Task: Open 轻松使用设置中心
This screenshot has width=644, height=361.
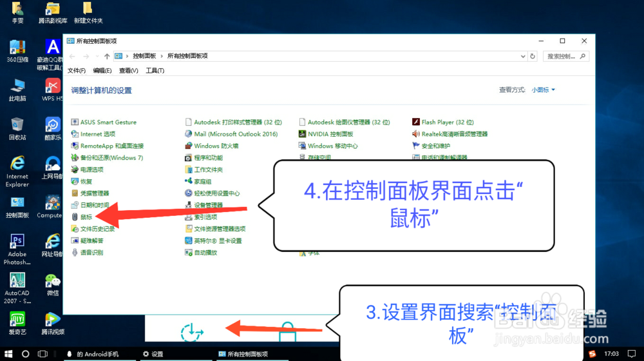Action: click(213, 193)
